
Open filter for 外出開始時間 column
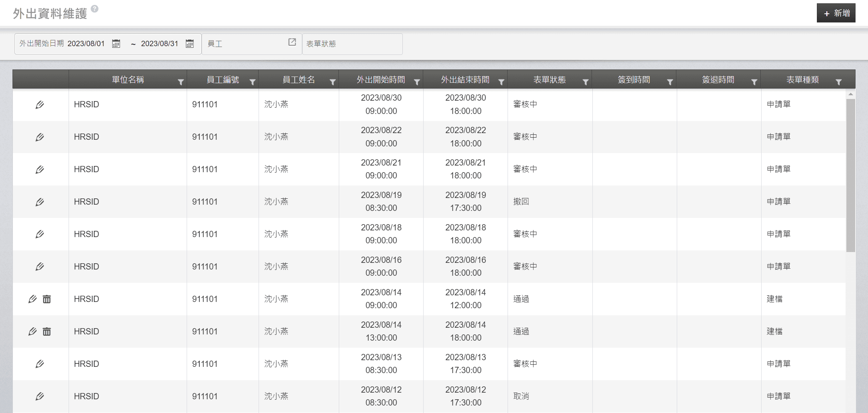[x=417, y=82]
